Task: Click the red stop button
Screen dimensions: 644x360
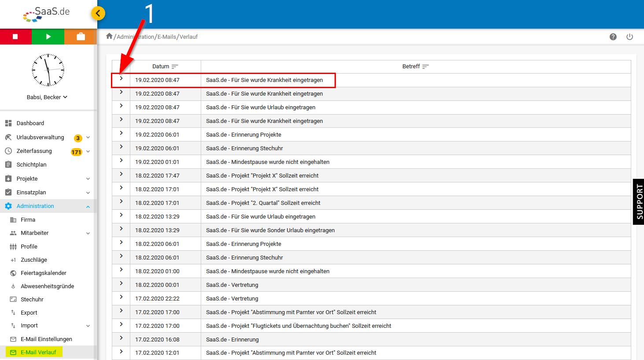Action: (x=15, y=37)
